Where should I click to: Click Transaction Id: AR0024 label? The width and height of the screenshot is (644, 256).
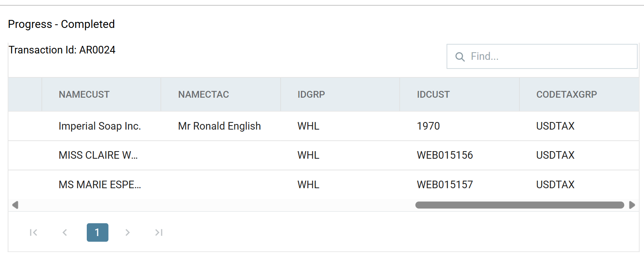point(62,50)
